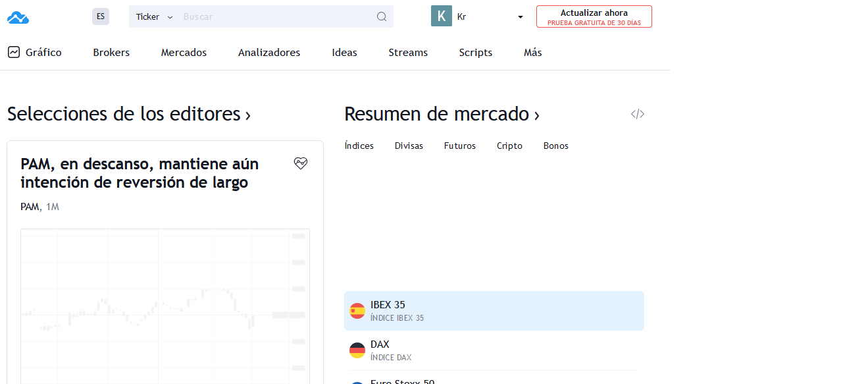Viewport: 868px width, 384px height.
Task: Open the Streams menu
Action: click(x=408, y=53)
